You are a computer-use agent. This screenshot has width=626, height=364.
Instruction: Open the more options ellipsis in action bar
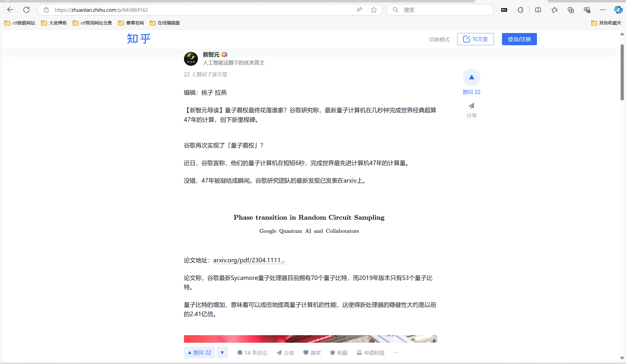396,353
